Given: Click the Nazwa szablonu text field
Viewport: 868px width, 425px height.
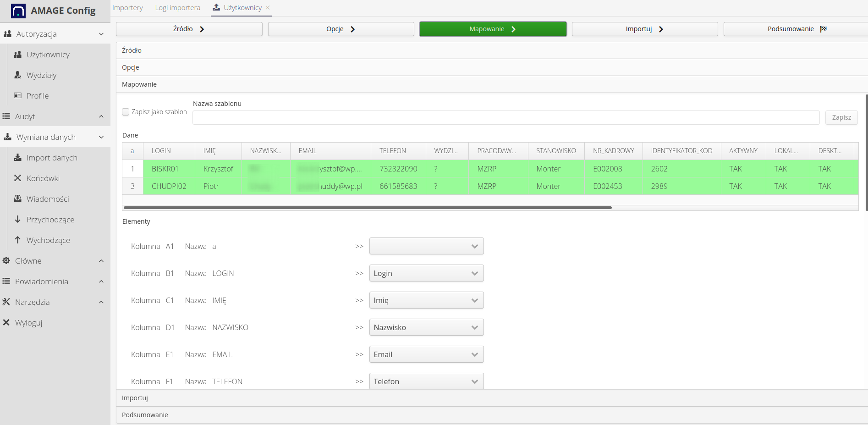Looking at the screenshot, I should click(505, 118).
